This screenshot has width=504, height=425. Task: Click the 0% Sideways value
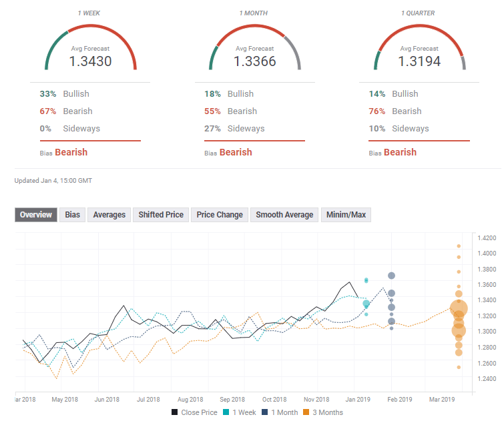45,129
